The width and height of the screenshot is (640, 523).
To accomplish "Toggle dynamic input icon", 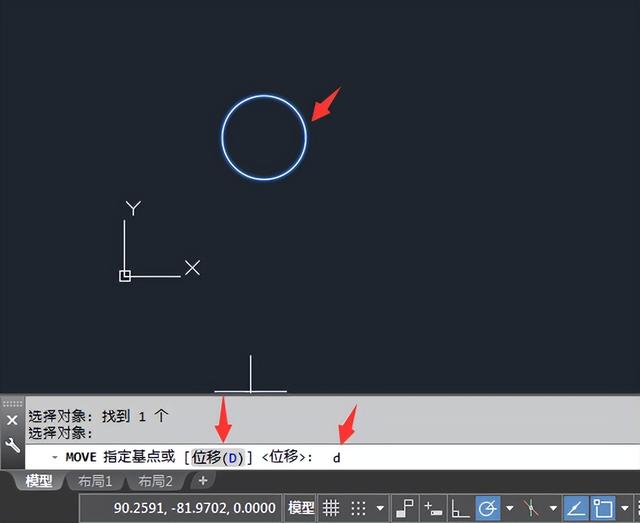I will click(433, 508).
